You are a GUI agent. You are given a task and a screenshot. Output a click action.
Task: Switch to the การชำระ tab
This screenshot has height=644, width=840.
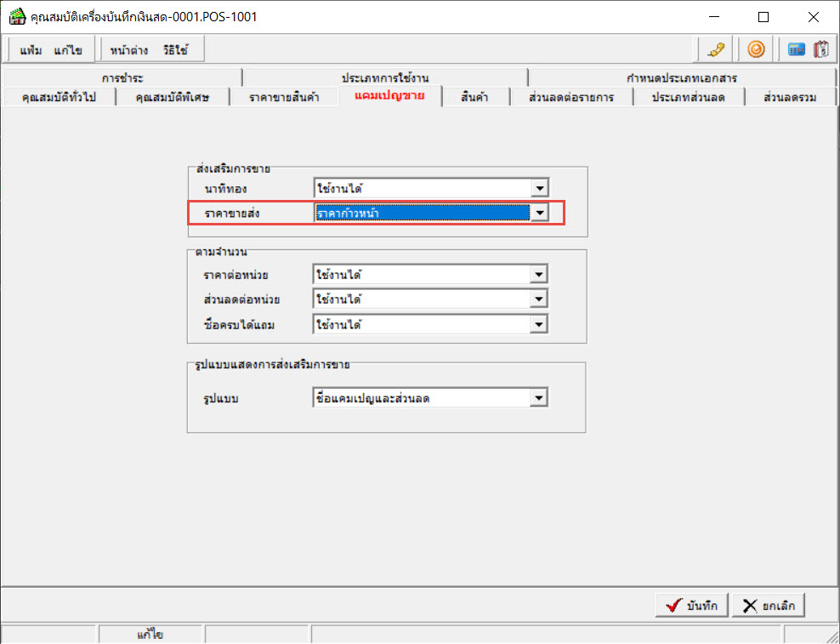tap(122, 77)
